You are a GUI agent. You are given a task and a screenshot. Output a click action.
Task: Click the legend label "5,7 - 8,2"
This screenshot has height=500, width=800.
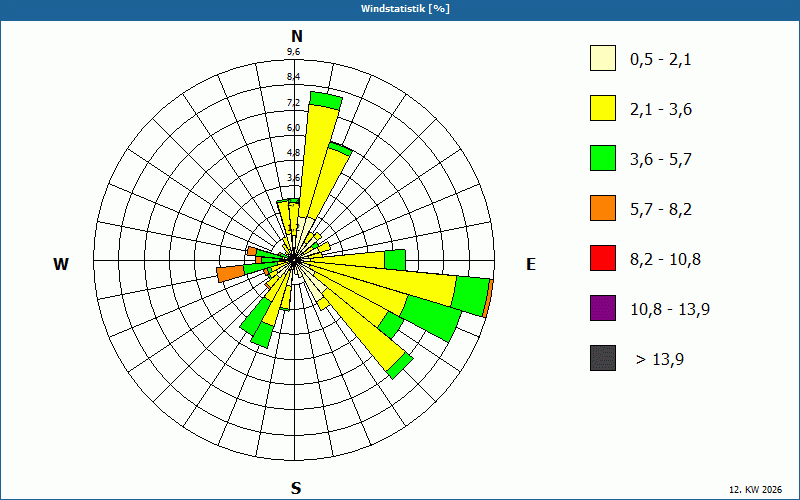tap(661, 210)
